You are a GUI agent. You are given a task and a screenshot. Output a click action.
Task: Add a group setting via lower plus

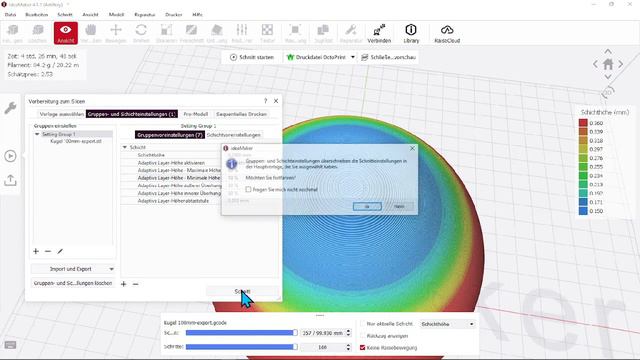point(124,284)
